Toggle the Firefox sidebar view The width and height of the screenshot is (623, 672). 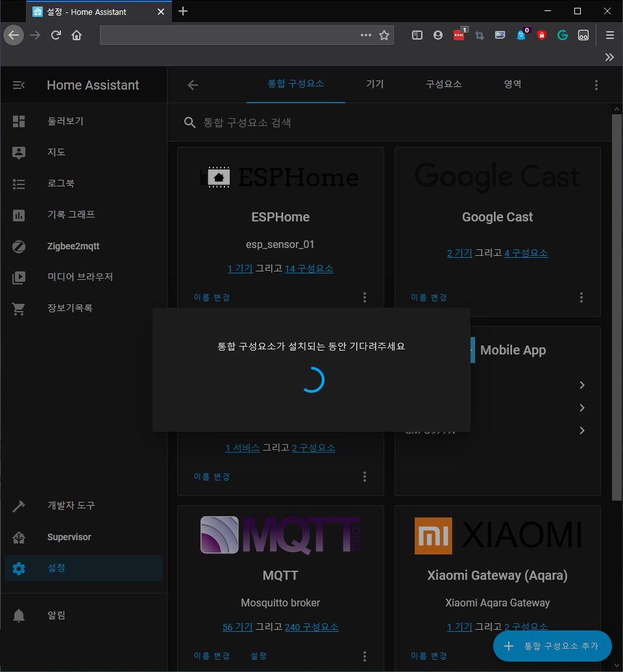coord(417,35)
